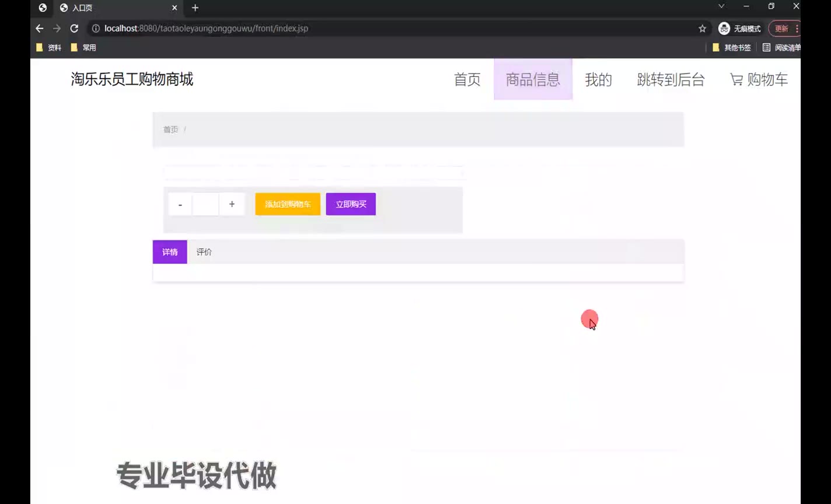
Task: Open the 资料 bookmarks folder
Action: click(x=49, y=48)
